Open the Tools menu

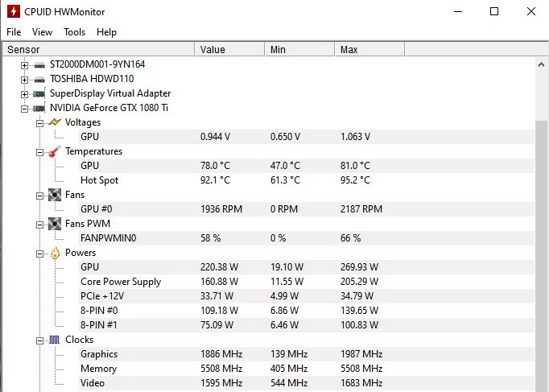[75, 32]
